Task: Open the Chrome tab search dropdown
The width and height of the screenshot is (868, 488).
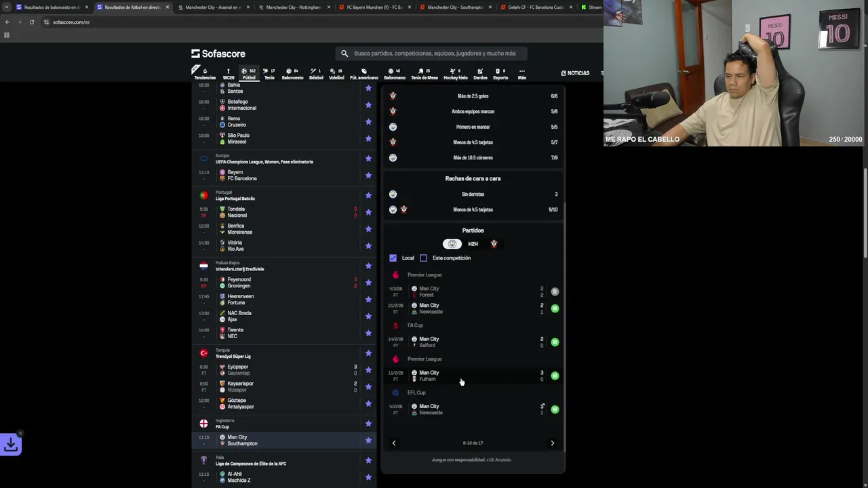Action: point(7,7)
